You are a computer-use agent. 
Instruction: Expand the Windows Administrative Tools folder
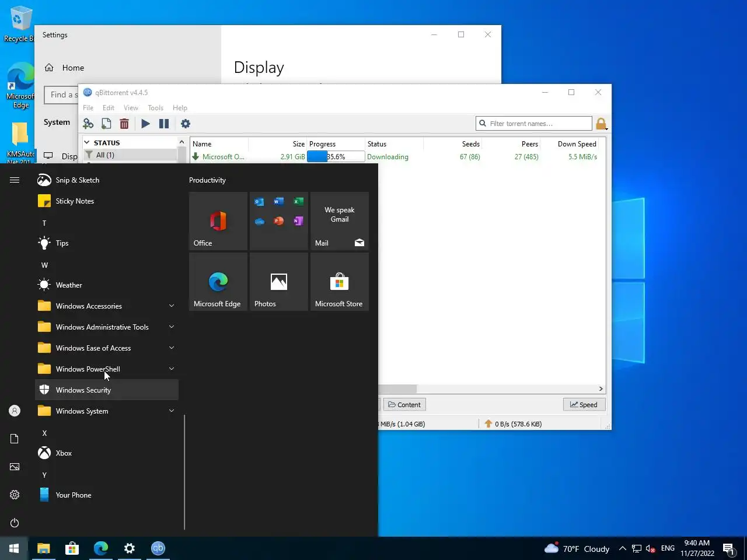[107, 327]
